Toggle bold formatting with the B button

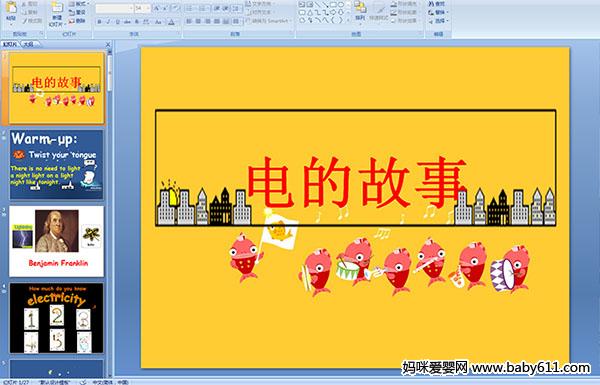99,22
